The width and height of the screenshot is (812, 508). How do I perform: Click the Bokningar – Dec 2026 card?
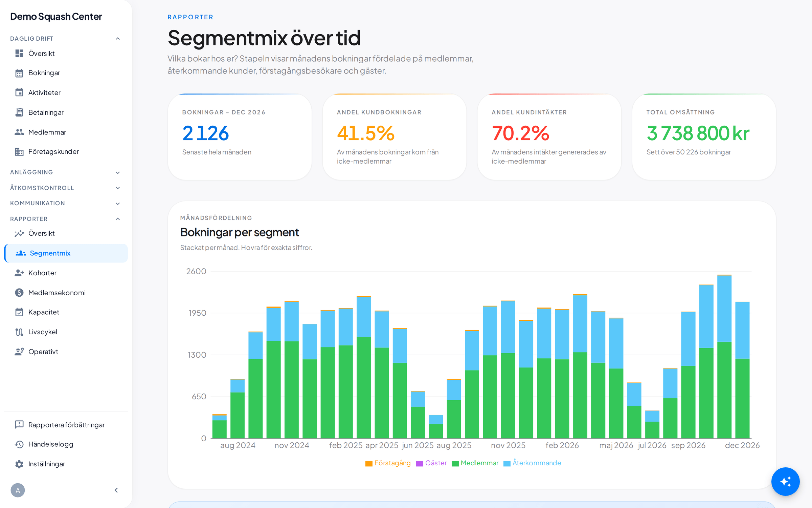tap(240, 137)
